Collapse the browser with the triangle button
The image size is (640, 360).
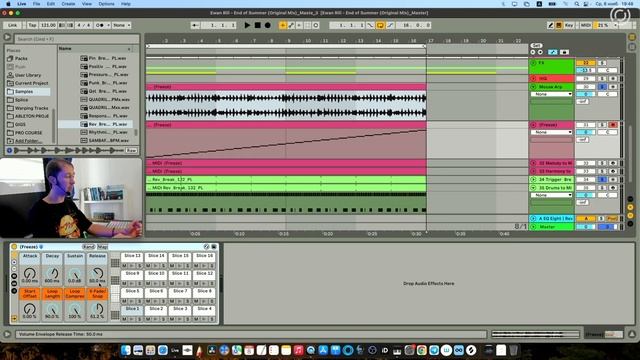coord(7,37)
